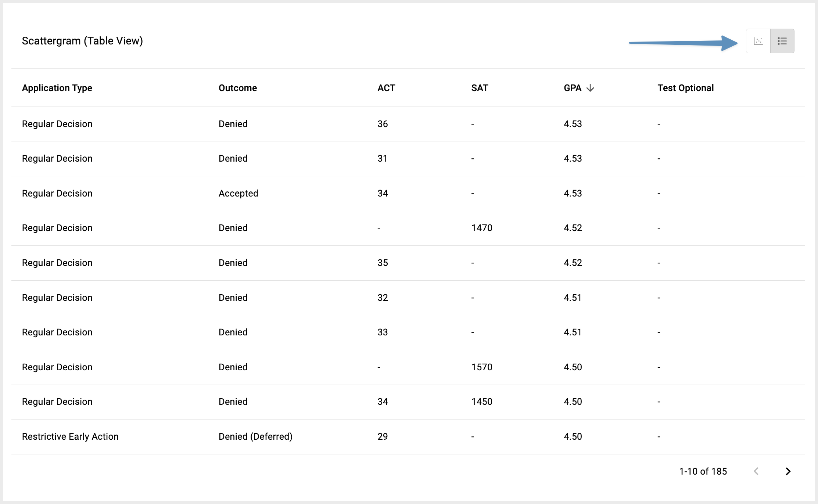This screenshot has width=818, height=504.
Task: Sort by Test Optional column header
Action: pos(686,88)
